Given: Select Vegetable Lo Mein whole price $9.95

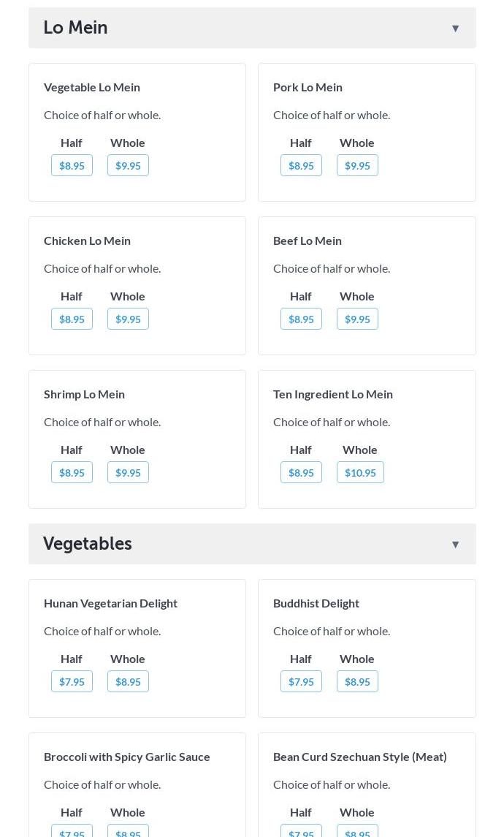Looking at the screenshot, I should [128, 166].
